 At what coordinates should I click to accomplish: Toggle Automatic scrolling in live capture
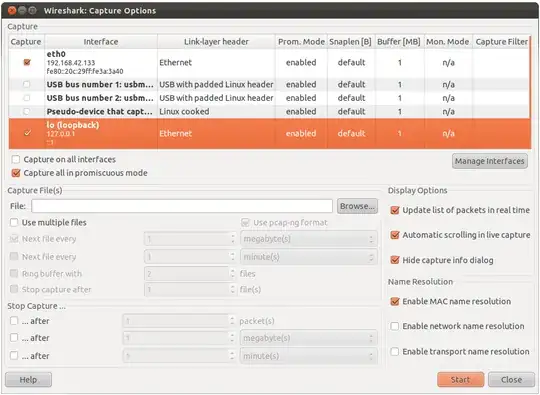click(x=395, y=235)
